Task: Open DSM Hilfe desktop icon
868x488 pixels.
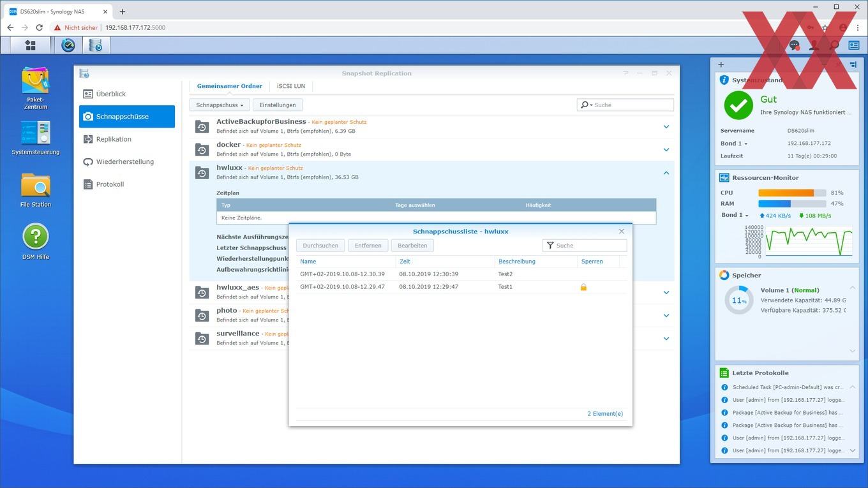Action: (36, 242)
